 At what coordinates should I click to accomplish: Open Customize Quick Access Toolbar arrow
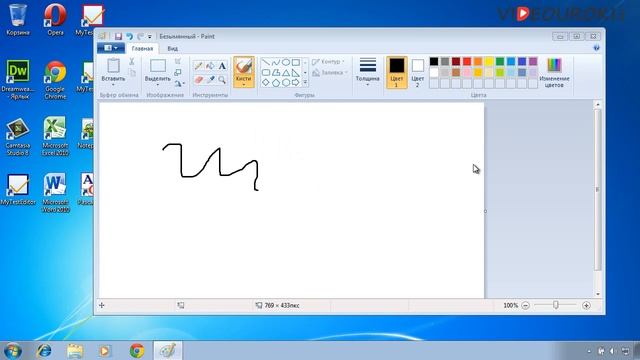(x=150, y=37)
